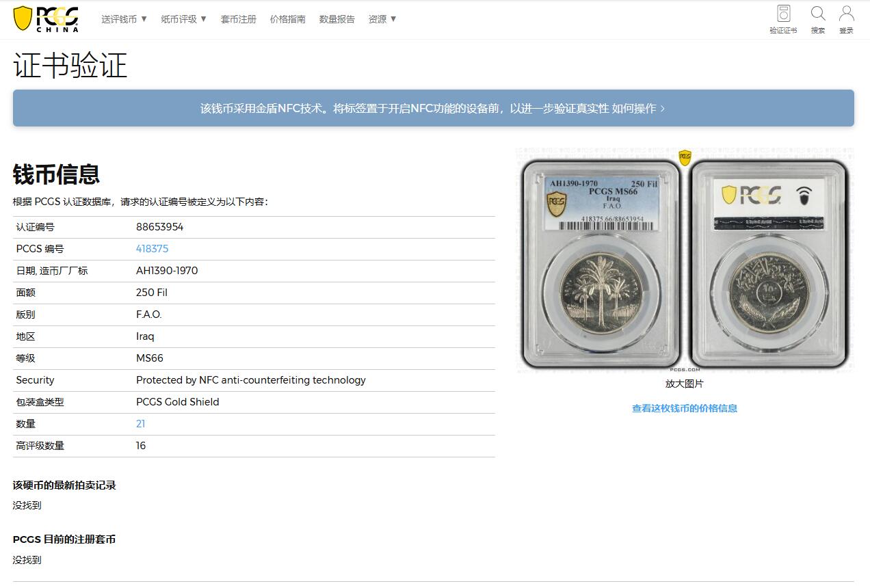Click the 该硬币的最新拍卖记录 heading
870x588 pixels.
point(64,485)
